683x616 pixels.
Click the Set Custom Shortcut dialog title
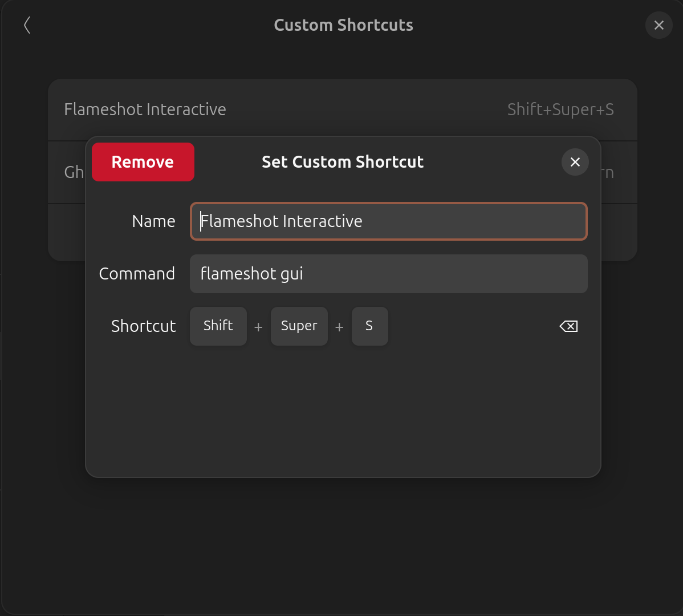tap(343, 162)
